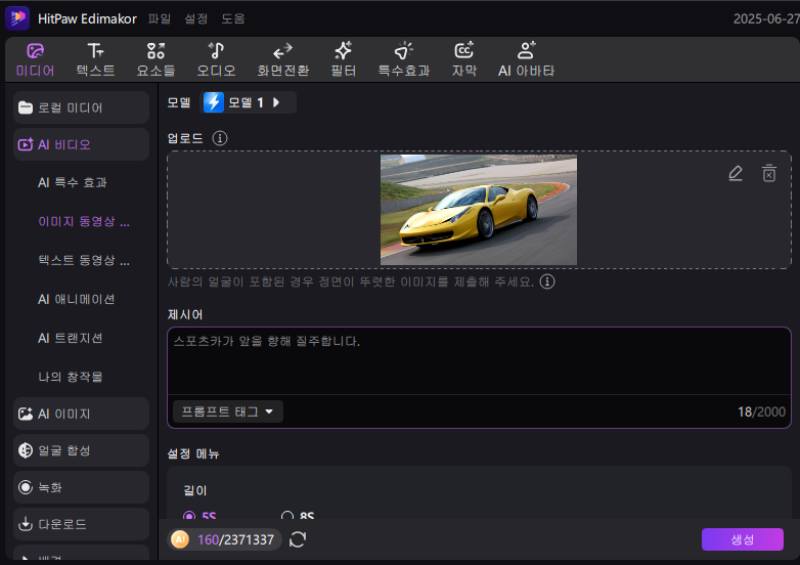Image resolution: width=800 pixels, height=565 pixels.
Task: Open 텍스트 동영상 in the sidebar
Action: (x=83, y=260)
